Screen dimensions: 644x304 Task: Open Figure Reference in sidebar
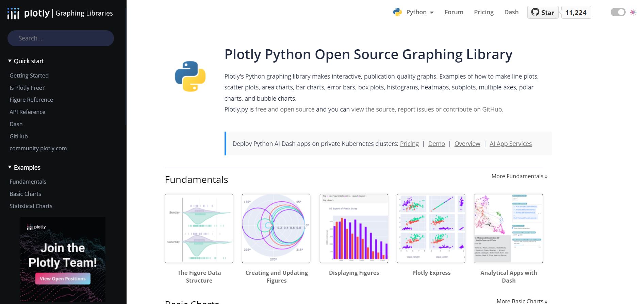pos(31,100)
